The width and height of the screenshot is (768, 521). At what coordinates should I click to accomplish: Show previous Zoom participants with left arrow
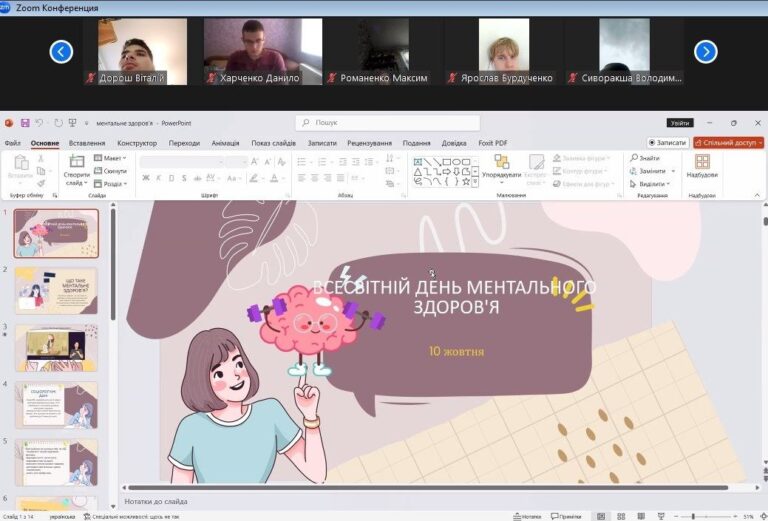pyautogui.click(x=62, y=51)
